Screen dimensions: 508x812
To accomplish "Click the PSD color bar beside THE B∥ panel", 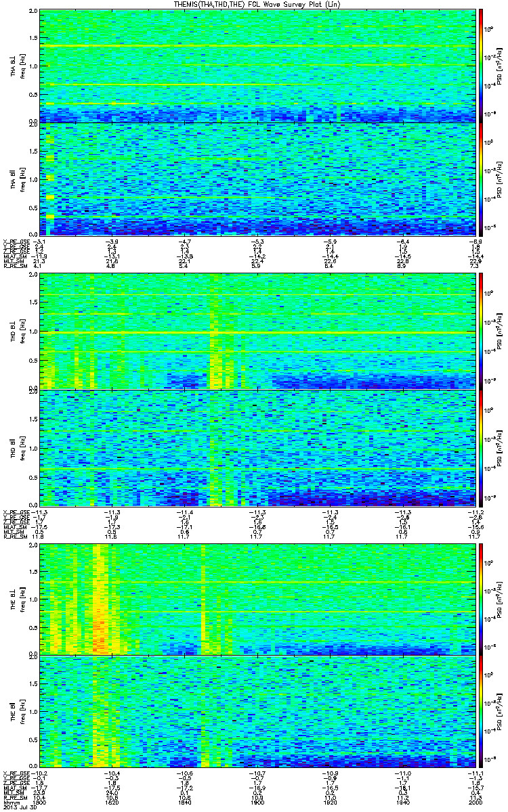I will point(482,711).
